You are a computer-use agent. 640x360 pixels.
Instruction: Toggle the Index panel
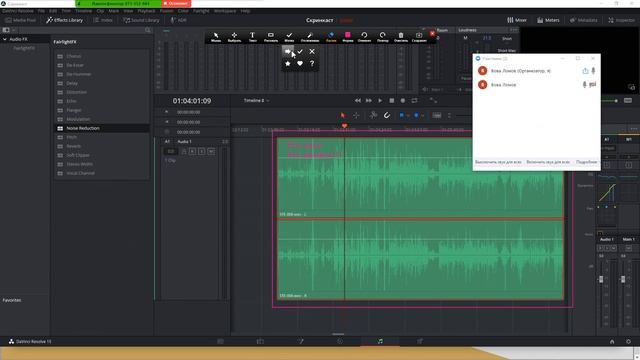pos(103,20)
